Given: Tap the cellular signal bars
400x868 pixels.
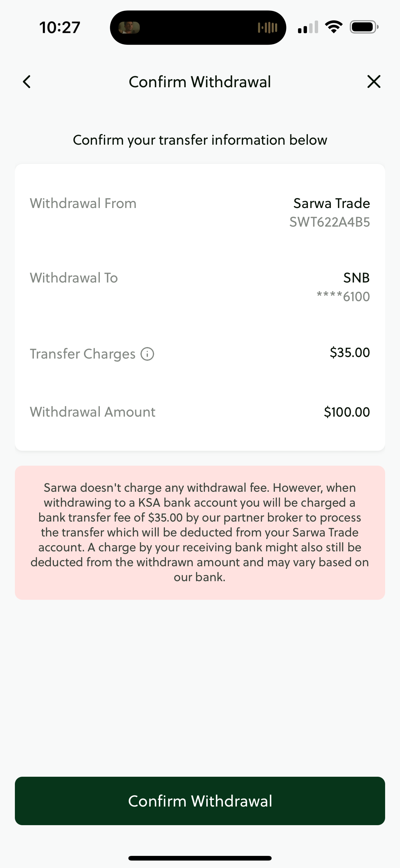Looking at the screenshot, I should pos(308,27).
